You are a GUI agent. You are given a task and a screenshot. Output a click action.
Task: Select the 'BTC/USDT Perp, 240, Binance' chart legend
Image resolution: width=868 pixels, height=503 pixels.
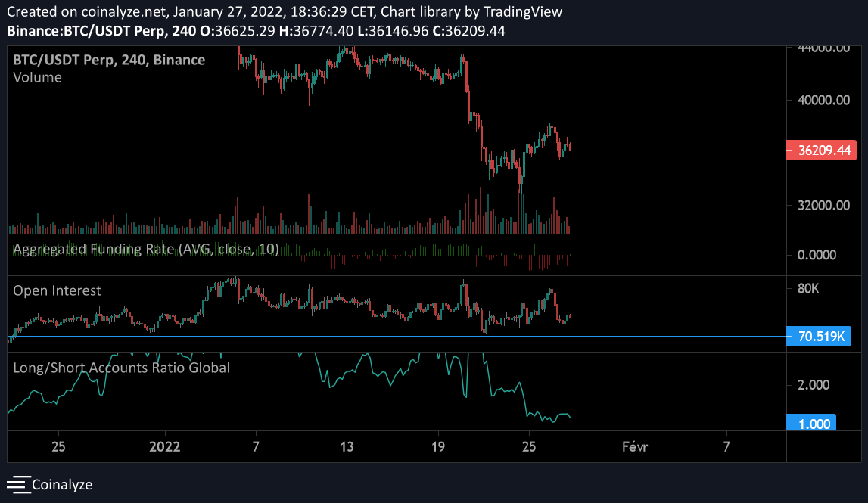point(109,60)
